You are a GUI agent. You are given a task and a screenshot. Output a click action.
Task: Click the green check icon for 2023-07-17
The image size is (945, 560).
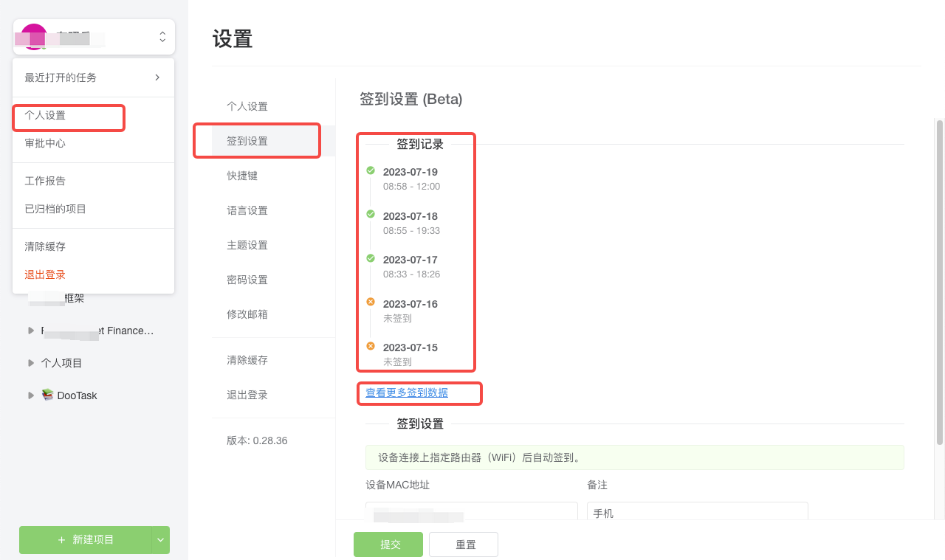[x=371, y=258]
